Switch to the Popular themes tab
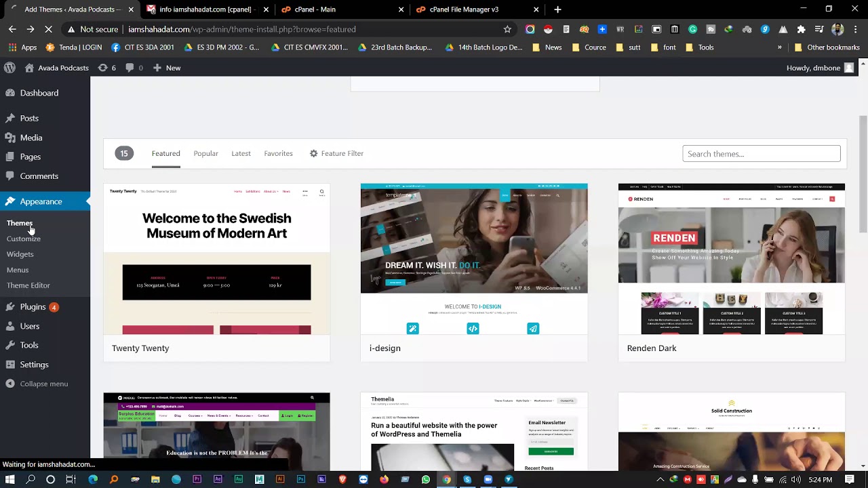Screen dimensions: 868x488 click(205, 153)
